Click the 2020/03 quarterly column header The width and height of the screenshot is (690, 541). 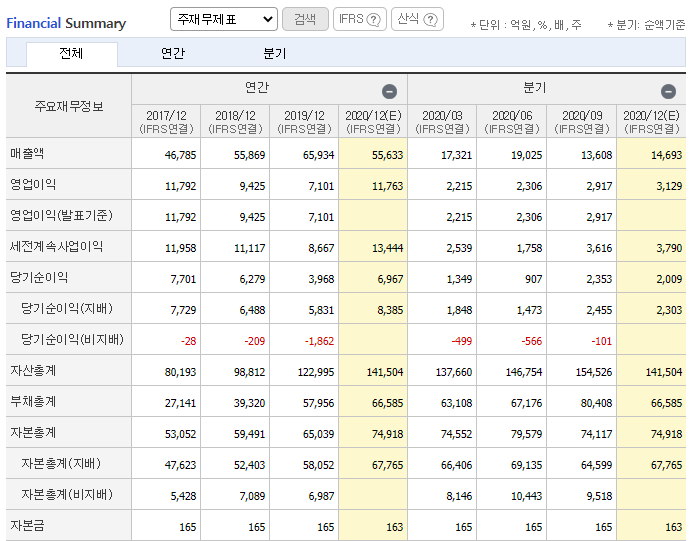point(442,121)
